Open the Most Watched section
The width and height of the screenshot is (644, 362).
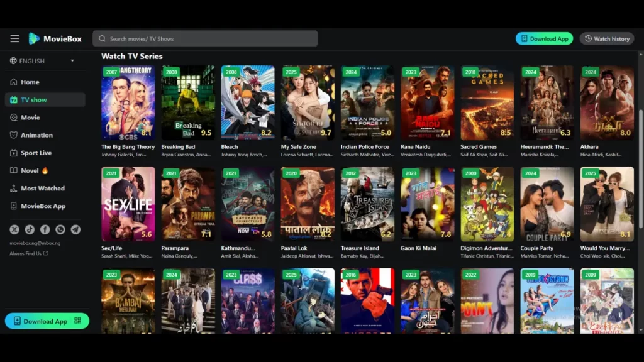click(x=45, y=188)
